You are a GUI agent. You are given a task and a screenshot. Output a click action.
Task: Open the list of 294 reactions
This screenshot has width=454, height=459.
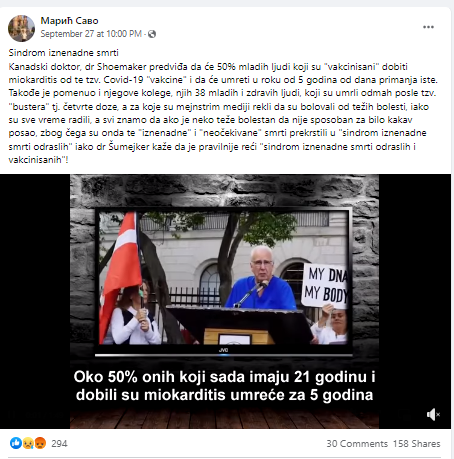(x=59, y=444)
